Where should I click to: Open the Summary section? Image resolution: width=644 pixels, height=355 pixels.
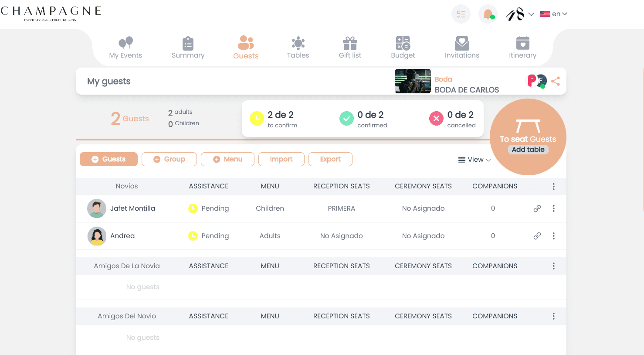(x=188, y=43)
